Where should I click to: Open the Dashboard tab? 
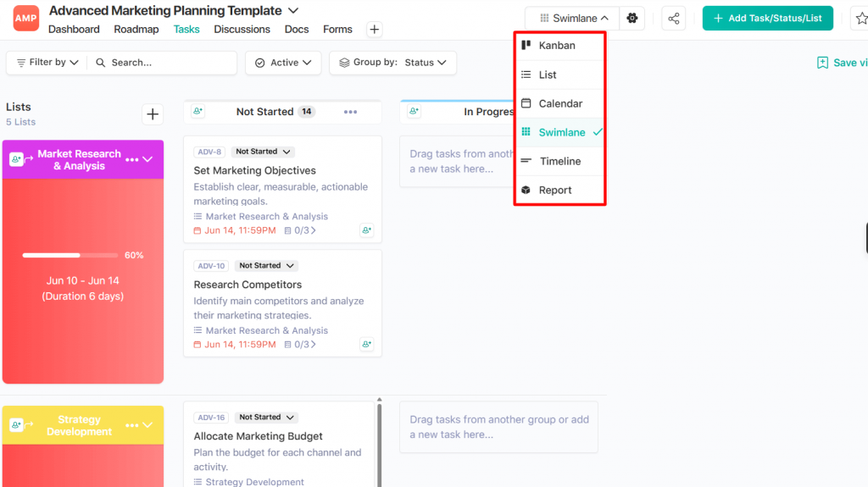point(74,30)
